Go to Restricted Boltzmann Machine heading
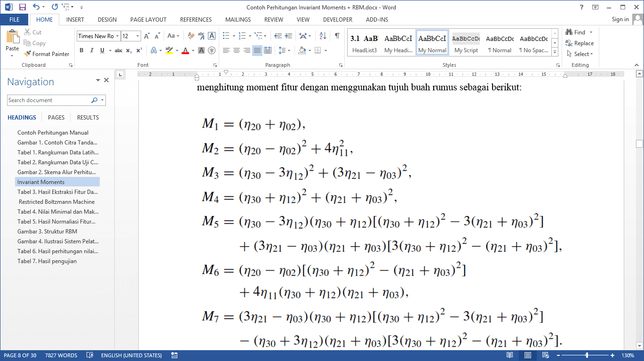644x361 pixels. click(x=57, y=202)
